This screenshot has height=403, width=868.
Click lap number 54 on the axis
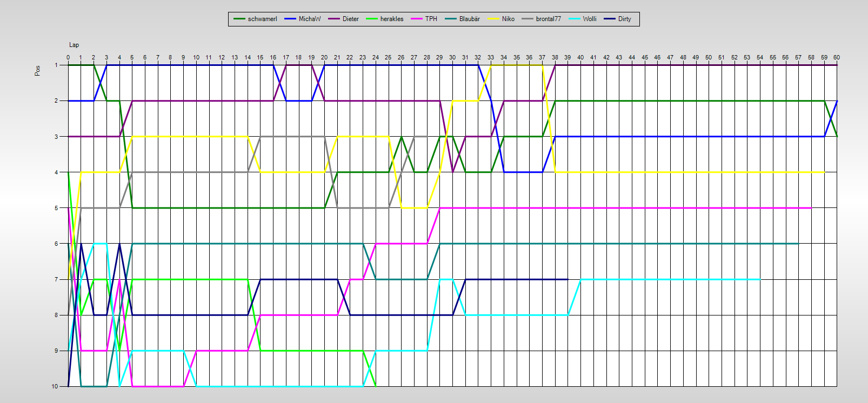[x=760, y=57]
